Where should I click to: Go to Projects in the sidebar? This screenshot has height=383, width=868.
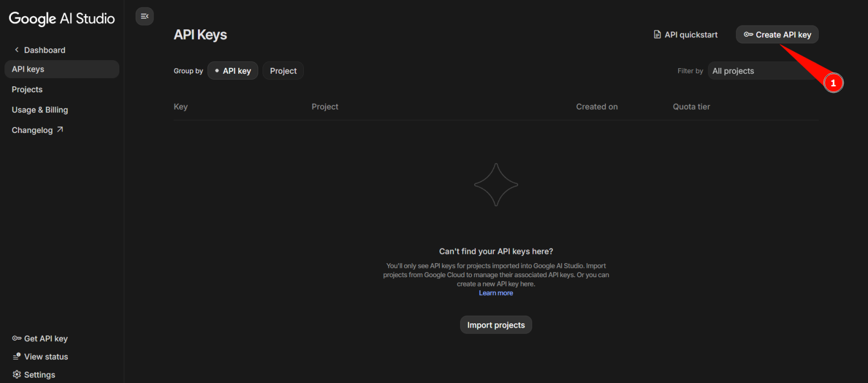(x=27, y=90)
